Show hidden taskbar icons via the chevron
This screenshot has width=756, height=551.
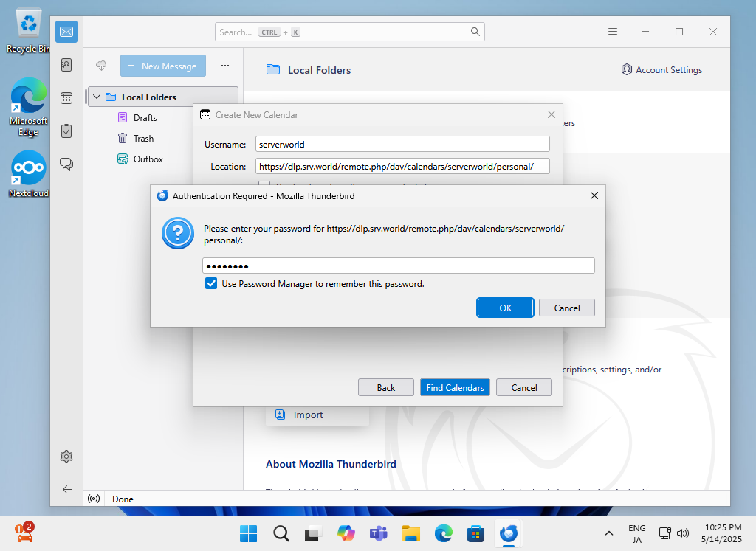[608, 533]
